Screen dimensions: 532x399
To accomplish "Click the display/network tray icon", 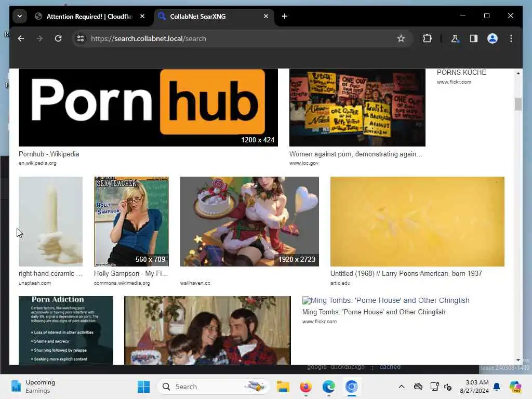I will [434, 387].
